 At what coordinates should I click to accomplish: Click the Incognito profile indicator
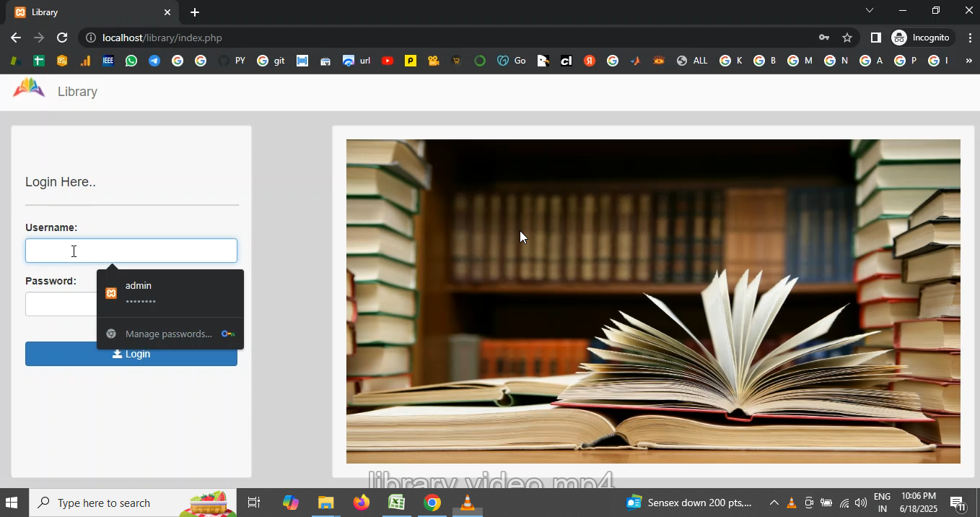(x=922, y=38)
